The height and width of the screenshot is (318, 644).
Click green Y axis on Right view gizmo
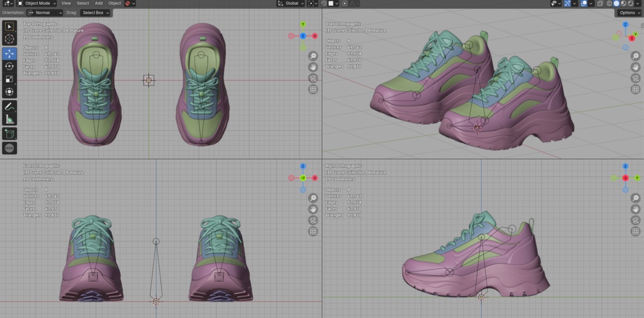click(x=638, y=178)
